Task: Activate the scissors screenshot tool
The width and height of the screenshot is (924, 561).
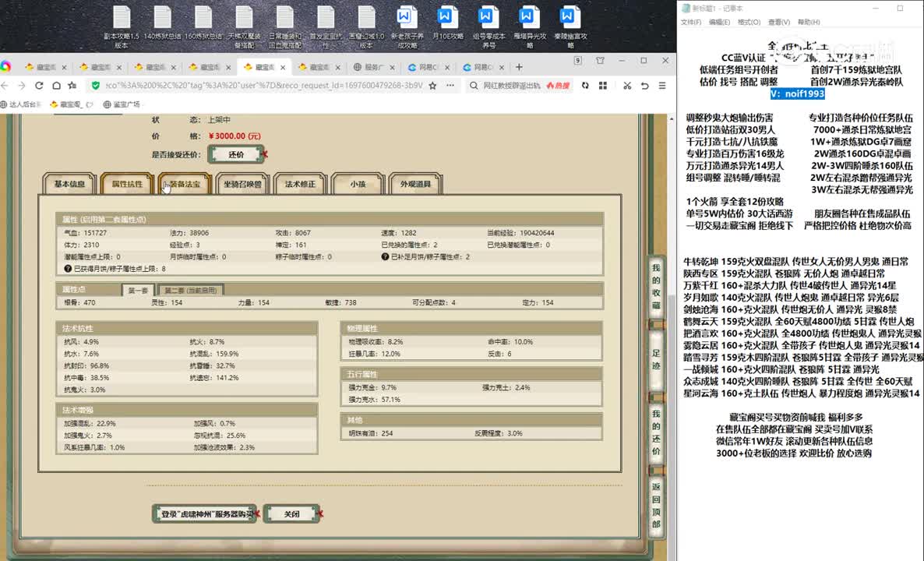Action: tap(627, 86)
